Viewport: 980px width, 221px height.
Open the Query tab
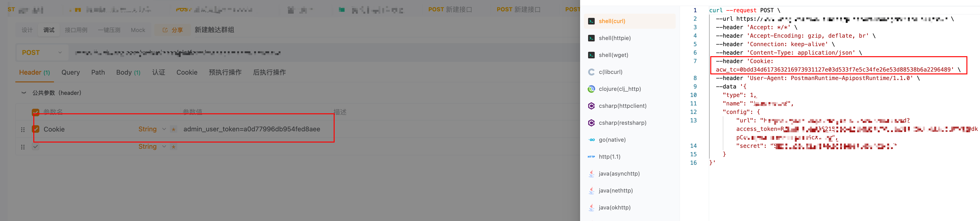tap(71, 73)
